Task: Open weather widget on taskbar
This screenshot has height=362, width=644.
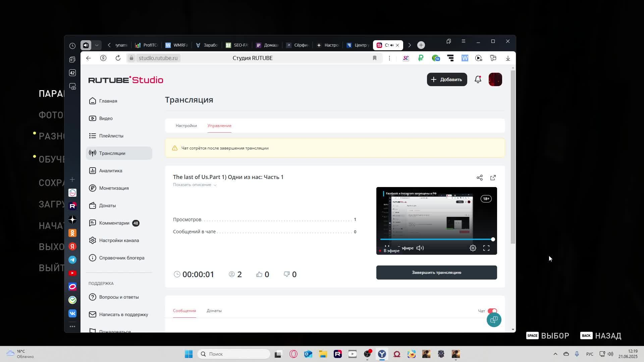Action: click(21, 354)
